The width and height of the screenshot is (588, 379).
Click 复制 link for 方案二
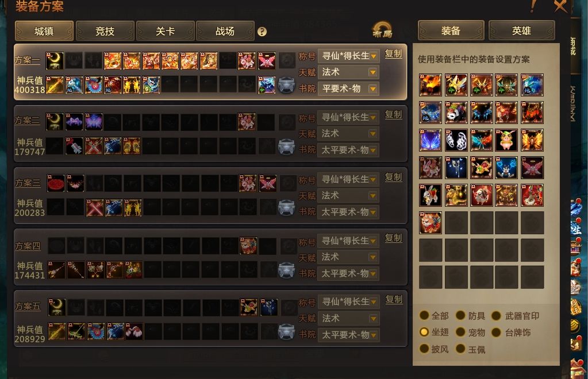pos(393,115)
